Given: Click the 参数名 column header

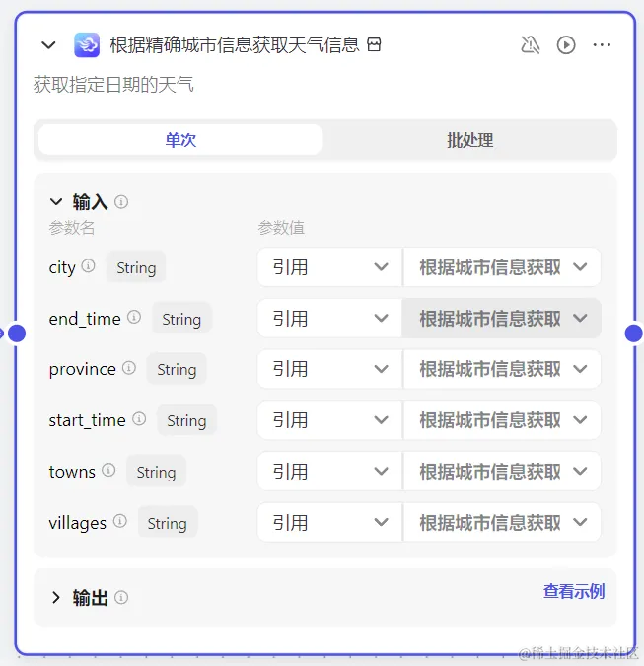Looking at the screenshot, I should pyautogui.click(x=72, y=228).
